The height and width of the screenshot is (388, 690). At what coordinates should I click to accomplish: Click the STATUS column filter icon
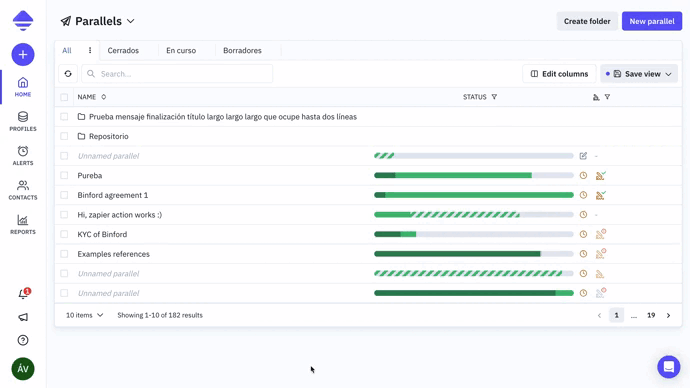(494, 97)
